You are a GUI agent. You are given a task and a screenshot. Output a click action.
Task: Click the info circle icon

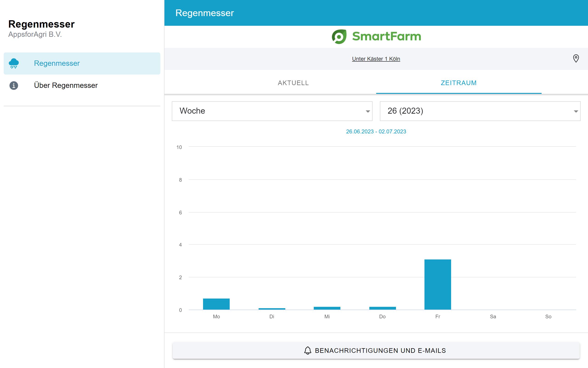[x=14, y=85]
